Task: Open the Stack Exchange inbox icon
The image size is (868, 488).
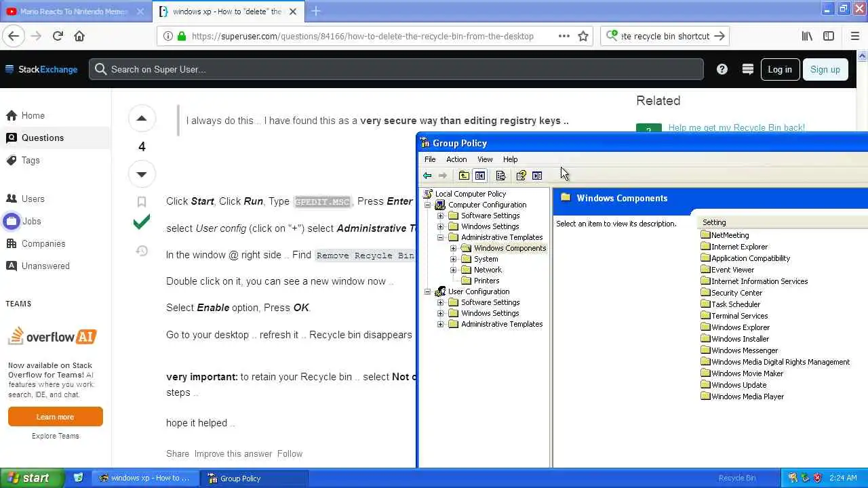Action: click(x=748, y=69)
